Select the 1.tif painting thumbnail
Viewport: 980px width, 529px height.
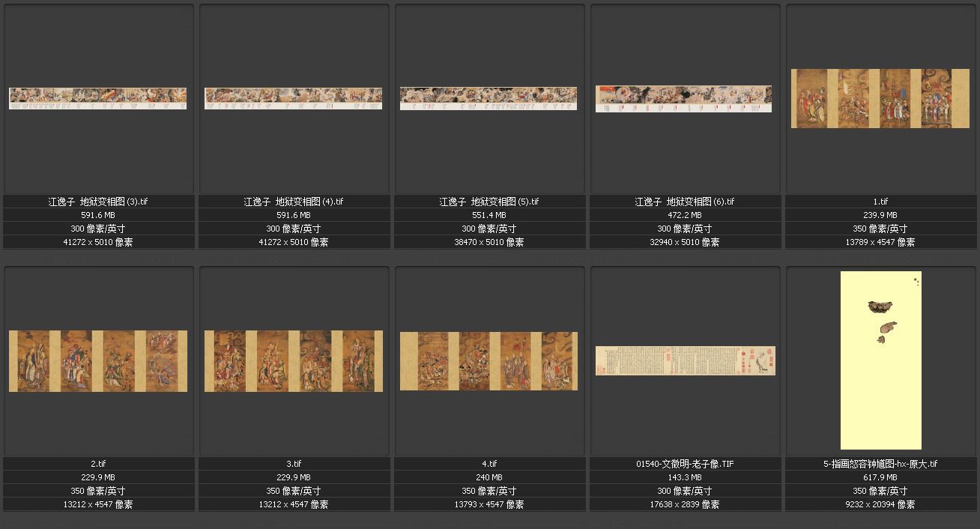pyautogui.click(x=880, y=98)
